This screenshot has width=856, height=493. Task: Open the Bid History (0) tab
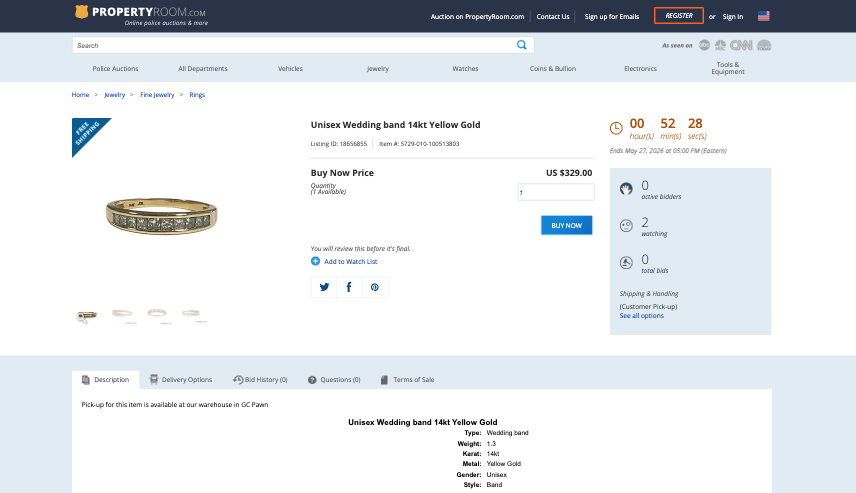260,379
